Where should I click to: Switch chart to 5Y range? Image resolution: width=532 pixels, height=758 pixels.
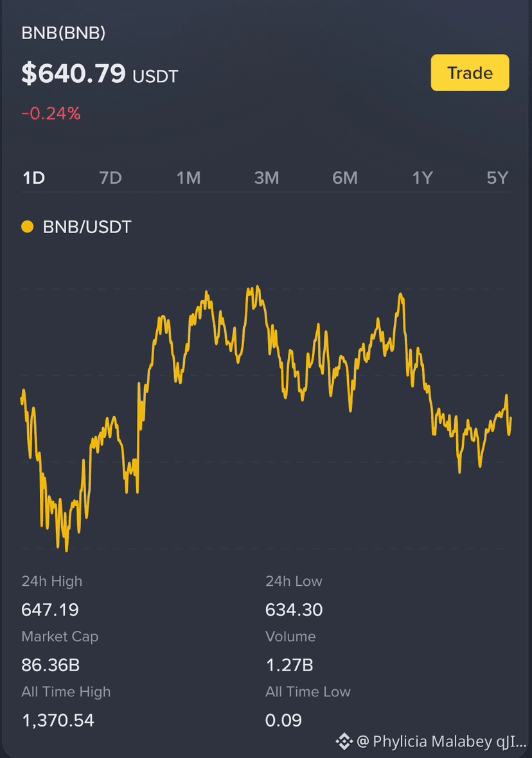point(497,178)
